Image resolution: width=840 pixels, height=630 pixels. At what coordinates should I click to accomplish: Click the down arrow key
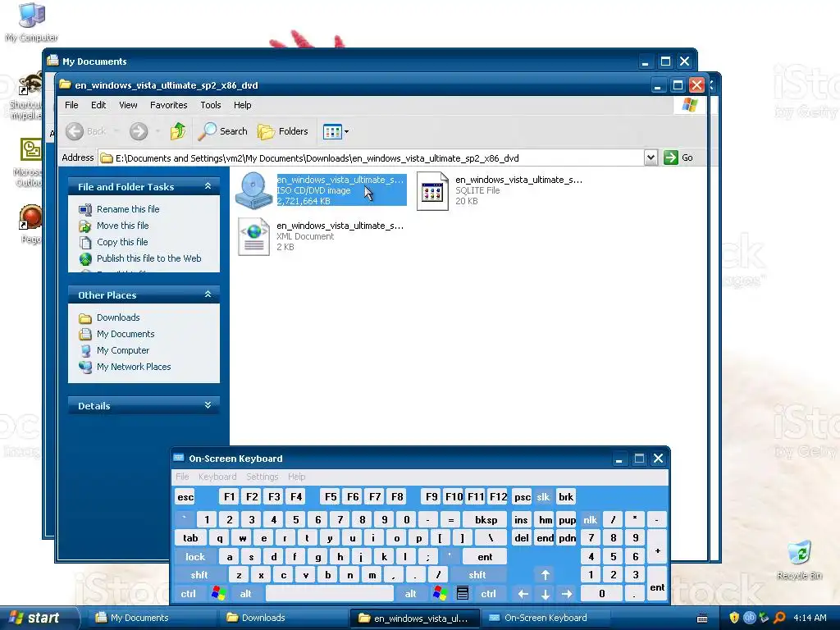tap(546, 594)
